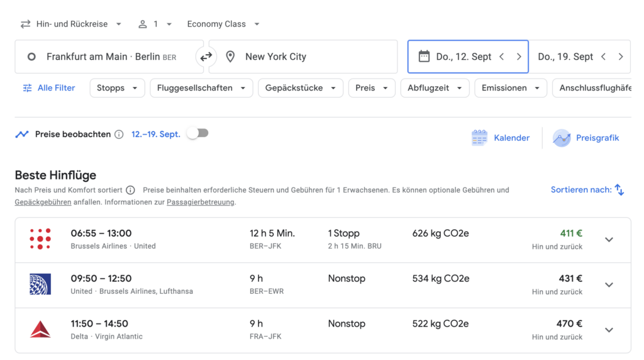
Task: Open the Preisgrafik chart
Action: pyautogui.click(x=586, y=138)
